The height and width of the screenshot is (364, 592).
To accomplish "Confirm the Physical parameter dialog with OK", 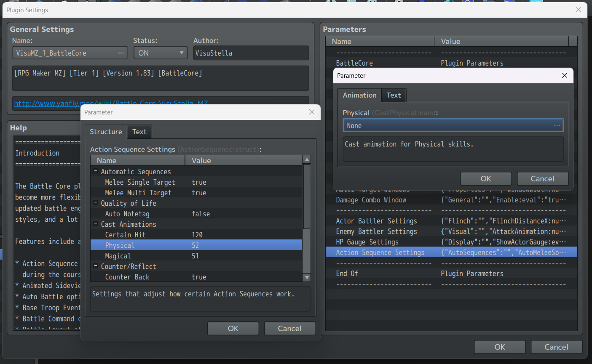I will click(486, 178).
